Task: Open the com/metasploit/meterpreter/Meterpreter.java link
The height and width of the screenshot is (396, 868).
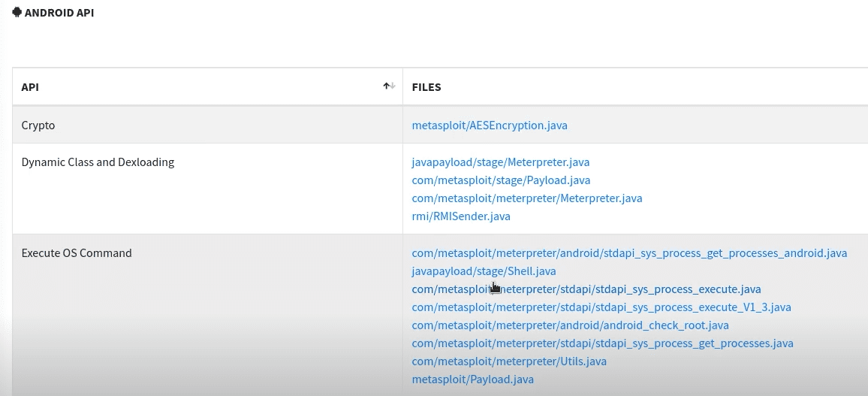Action: 527,198
